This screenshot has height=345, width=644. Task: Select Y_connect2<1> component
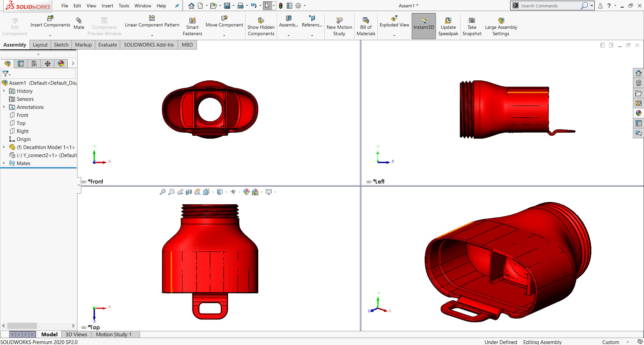tap(46, 155)
